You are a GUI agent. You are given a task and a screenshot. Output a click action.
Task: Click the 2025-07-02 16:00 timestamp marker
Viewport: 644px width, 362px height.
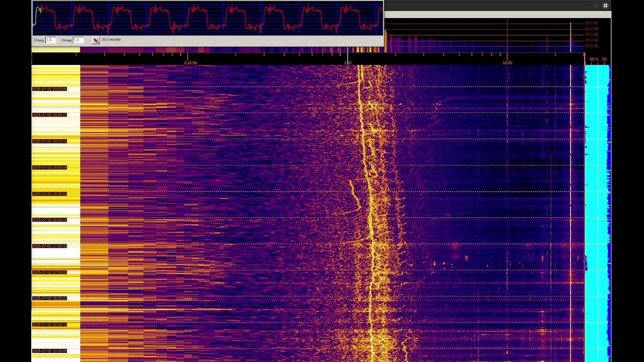[x=49, y=325]
